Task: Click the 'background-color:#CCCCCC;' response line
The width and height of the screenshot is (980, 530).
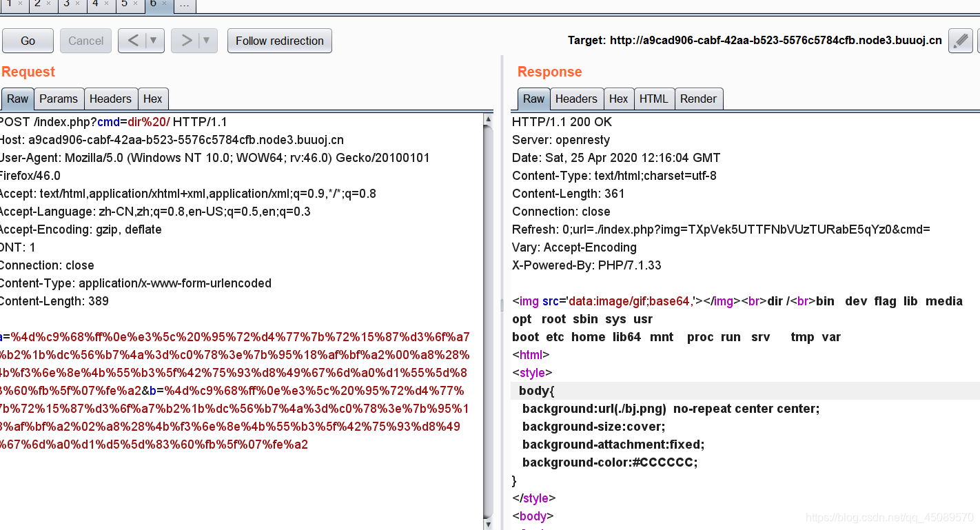Action: pos(610,462)
